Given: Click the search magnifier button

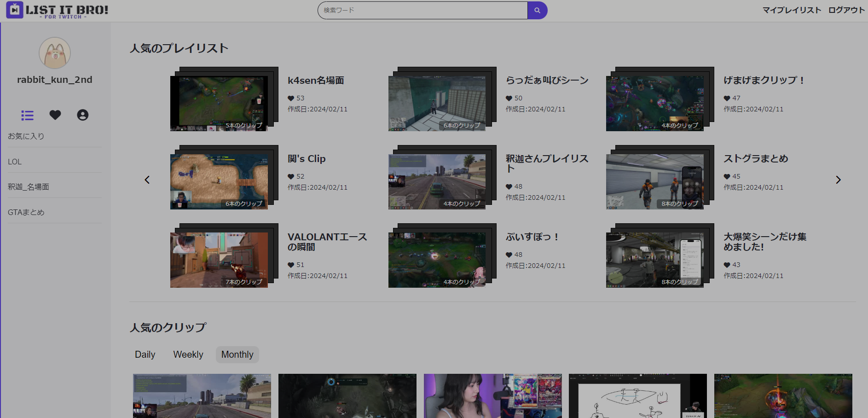Looking at the screenshot, I should (x=537, y=10).
